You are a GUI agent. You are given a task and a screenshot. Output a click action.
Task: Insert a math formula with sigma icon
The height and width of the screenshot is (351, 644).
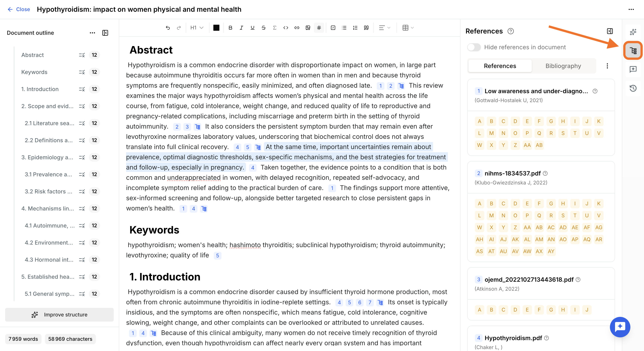click(x=275, y=28)
